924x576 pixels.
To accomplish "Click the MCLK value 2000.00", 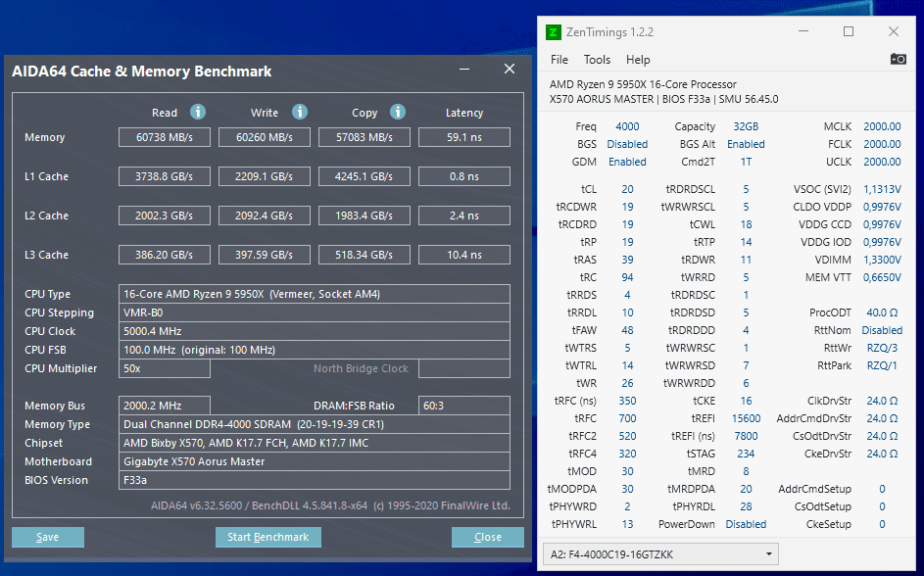I will click(x=882, y=126).
